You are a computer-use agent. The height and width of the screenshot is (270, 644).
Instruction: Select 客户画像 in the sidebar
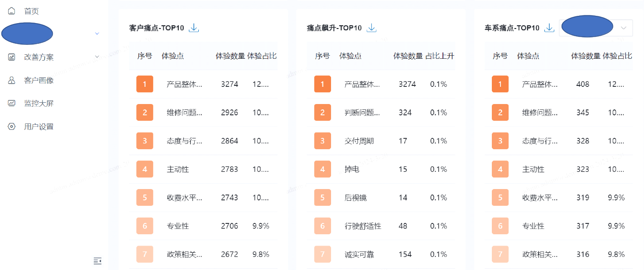(38, 81)
